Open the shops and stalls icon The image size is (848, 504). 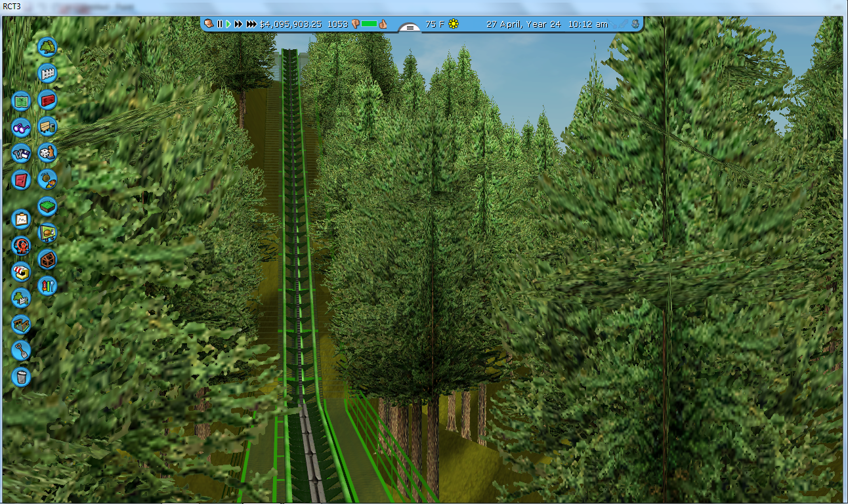coord(21,272)
